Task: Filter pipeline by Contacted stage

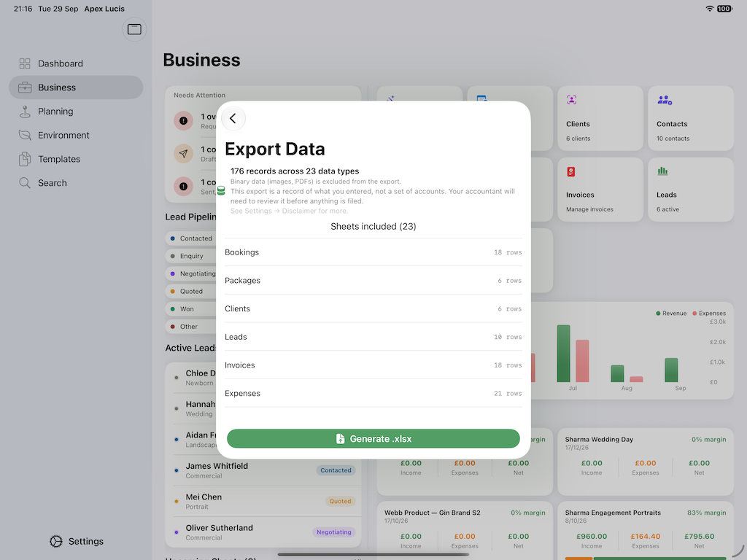Action: tap(192, 238)
